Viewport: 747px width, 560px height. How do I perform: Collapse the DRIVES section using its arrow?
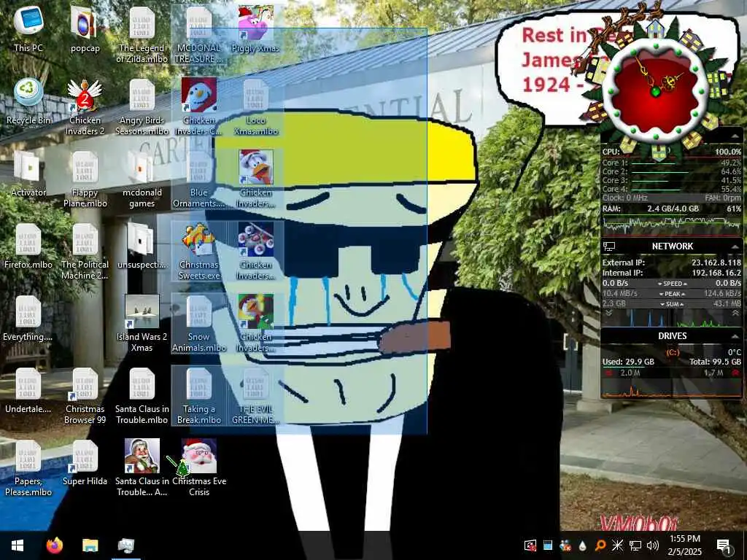click(x=735, y=336)
